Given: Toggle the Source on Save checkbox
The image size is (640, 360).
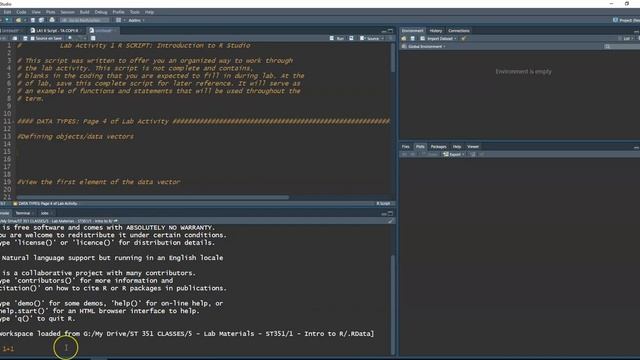Looking at the screenshot, I should 33,38.
